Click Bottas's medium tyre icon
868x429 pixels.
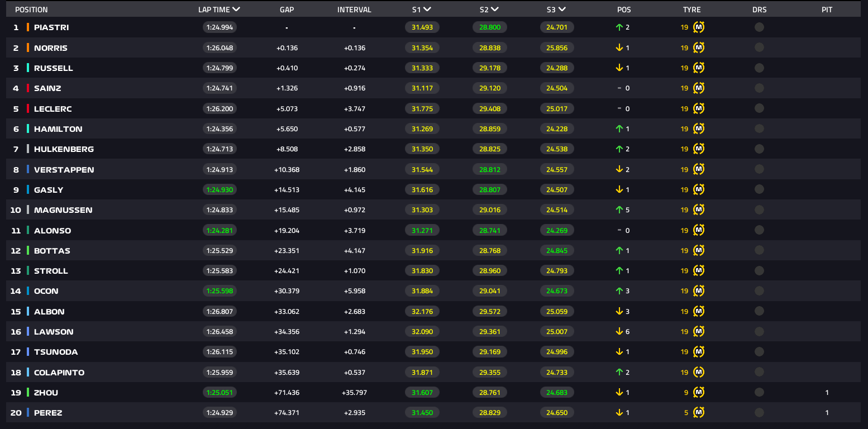coord(699,251)
